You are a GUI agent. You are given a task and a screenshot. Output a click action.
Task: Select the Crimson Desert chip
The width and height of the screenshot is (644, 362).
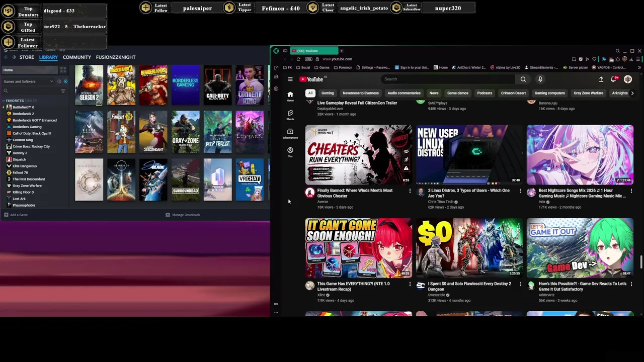pos(513,93)
